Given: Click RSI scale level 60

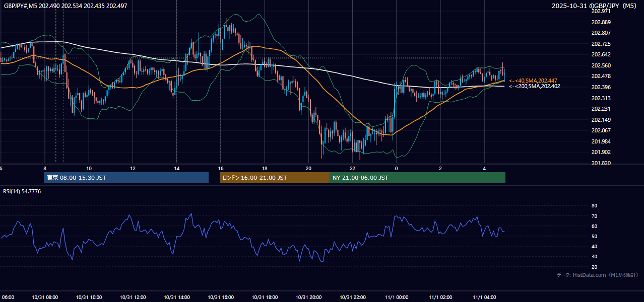Looking at the screenshot, I should (594, 226).
